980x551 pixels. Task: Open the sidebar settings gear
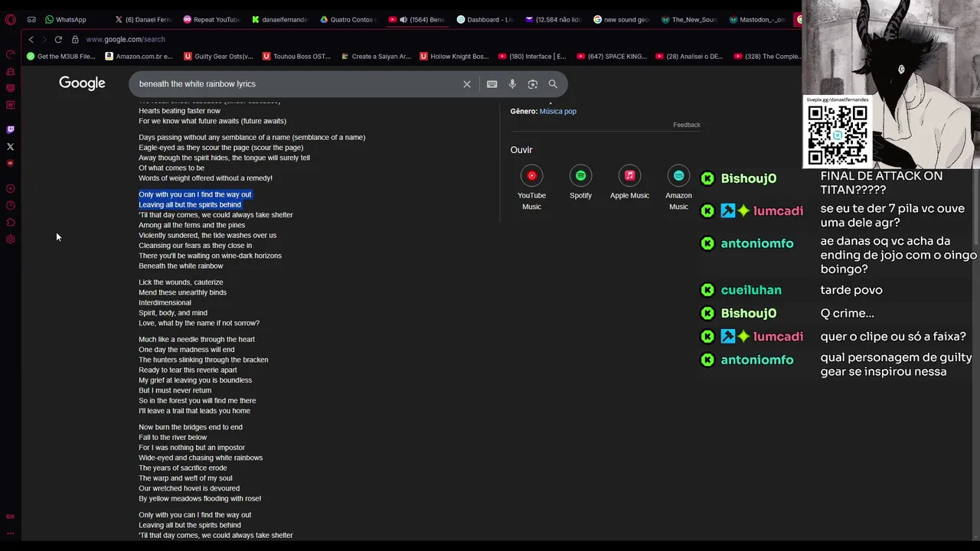10,240
